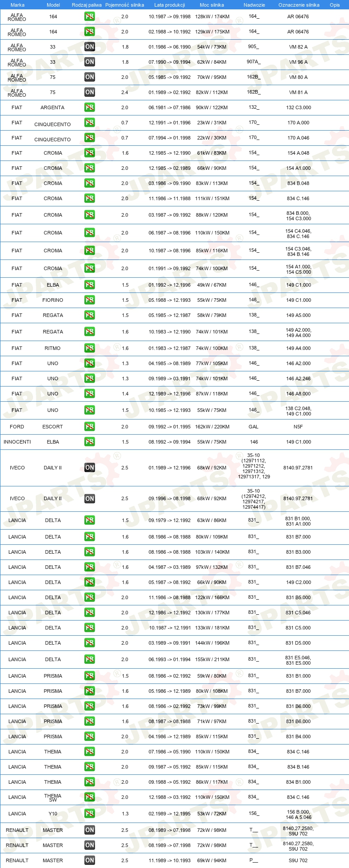The image size is (349, 868).
Task: Click petrol icon in Innocenti Elba row
Action: [90, 442]
